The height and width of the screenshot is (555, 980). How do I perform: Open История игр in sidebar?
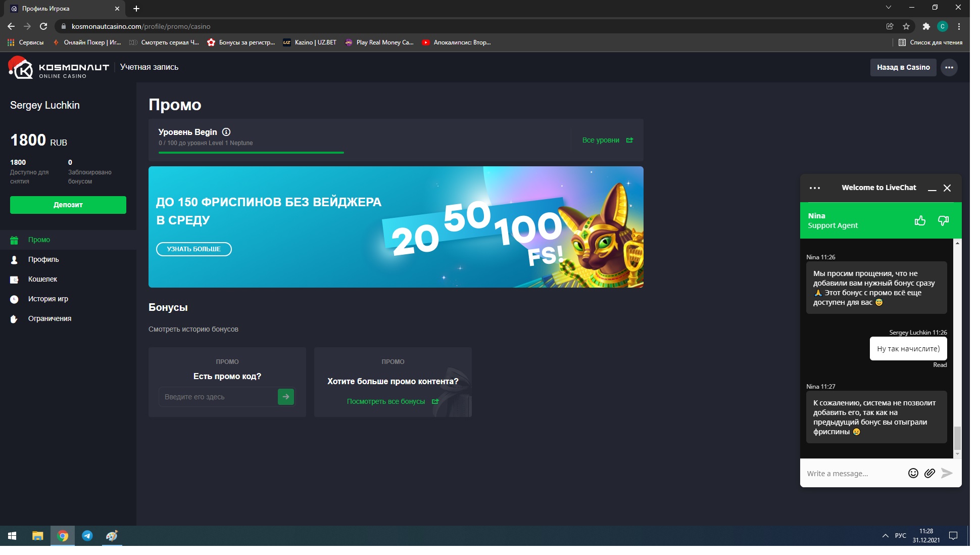pos(68,299)
